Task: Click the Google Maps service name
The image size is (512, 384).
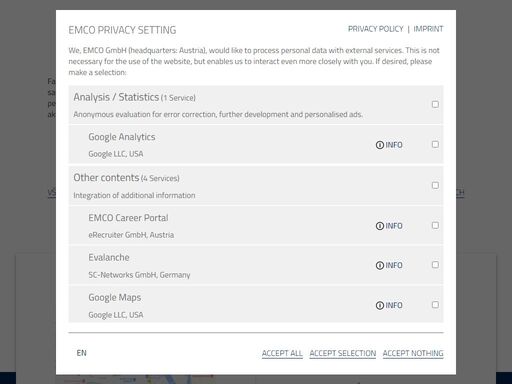Action: pyautogui.click(x=114, y=297)
